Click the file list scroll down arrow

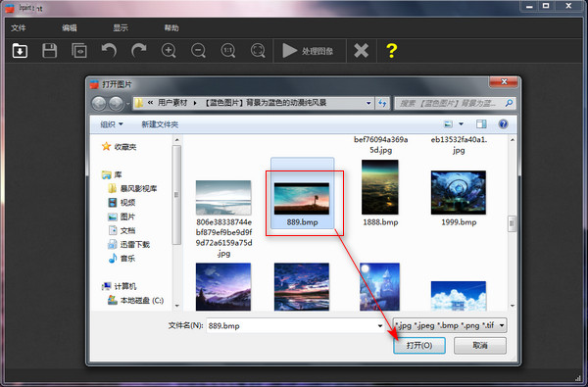[513, 306]
